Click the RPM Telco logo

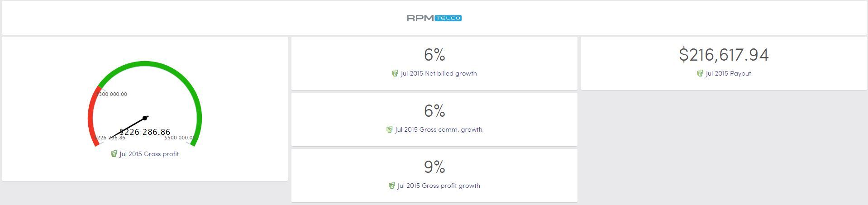tap(434, 18)
